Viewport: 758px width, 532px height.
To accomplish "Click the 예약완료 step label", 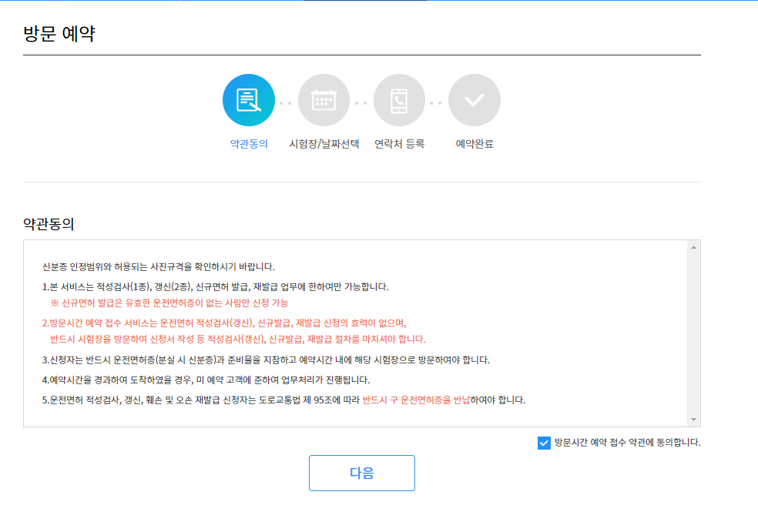I will coord(475,143).
